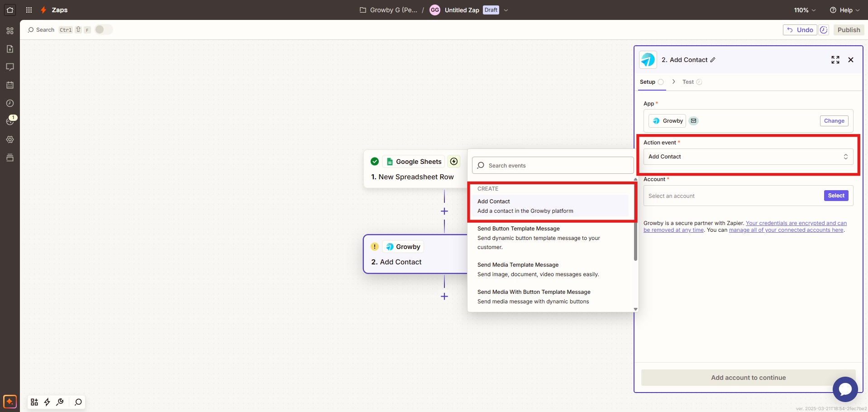868x412 pixels.
Task: Click the Growby G folder breadcrumb
Action: pyautogui.click(x=393, y=10)
